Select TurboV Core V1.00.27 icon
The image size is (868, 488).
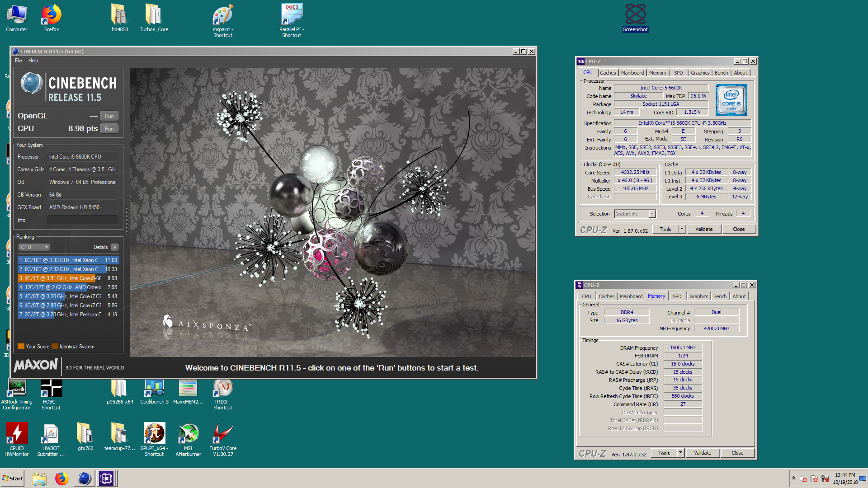coord(223,439)
